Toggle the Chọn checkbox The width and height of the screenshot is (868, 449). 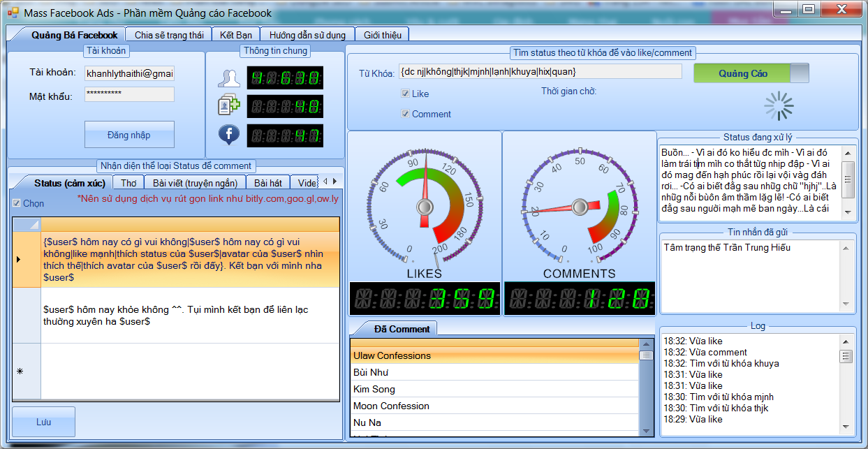[x=17, y=203]
